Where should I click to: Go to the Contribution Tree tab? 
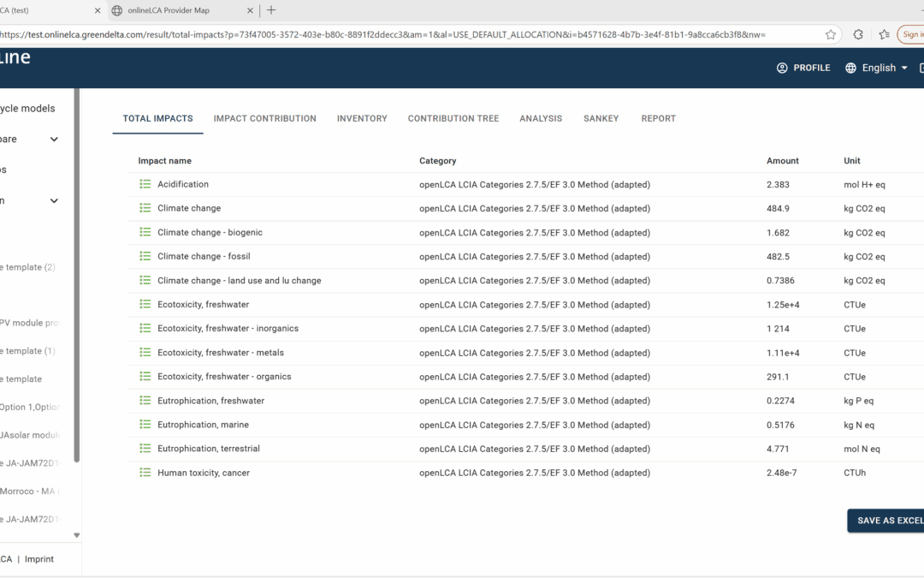coord(453,118)
